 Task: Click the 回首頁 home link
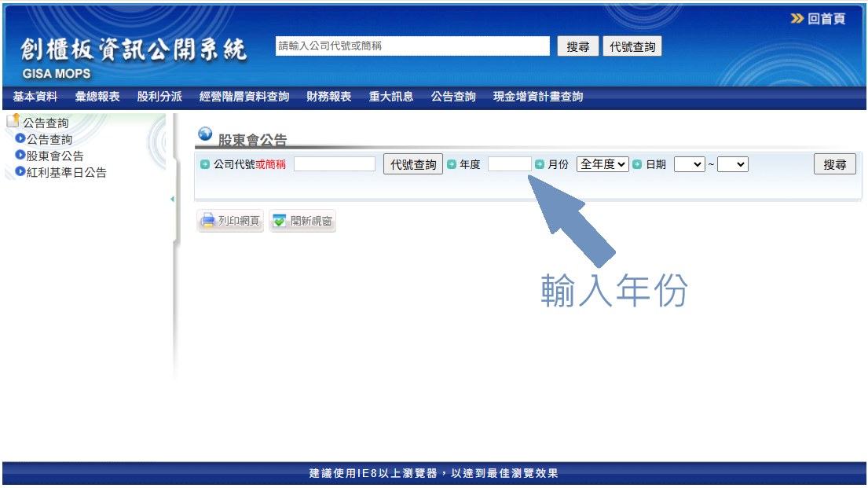(826, 19)
